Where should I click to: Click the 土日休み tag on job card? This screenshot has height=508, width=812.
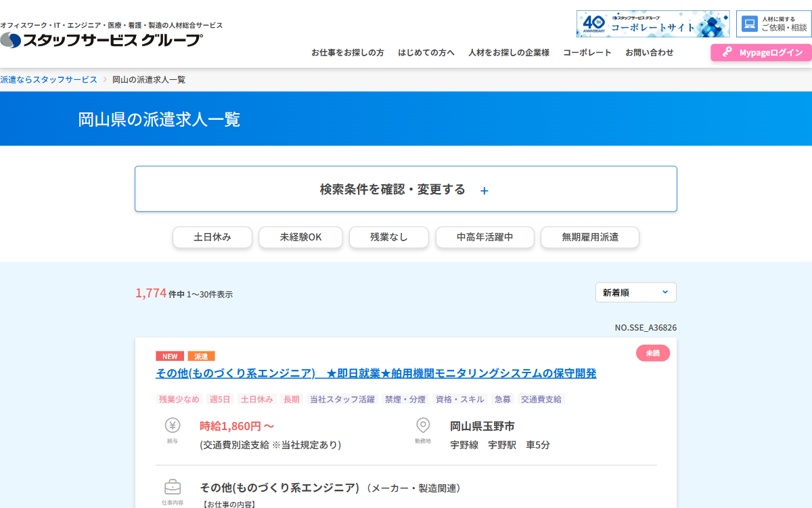pyautogui.click(x=257, y=400)
